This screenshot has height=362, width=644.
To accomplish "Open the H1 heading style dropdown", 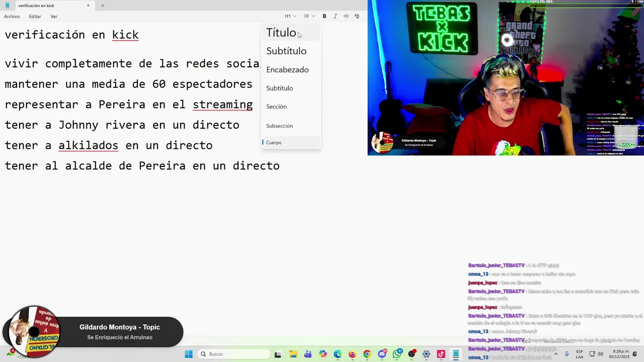I will click(x=290, y=16).
